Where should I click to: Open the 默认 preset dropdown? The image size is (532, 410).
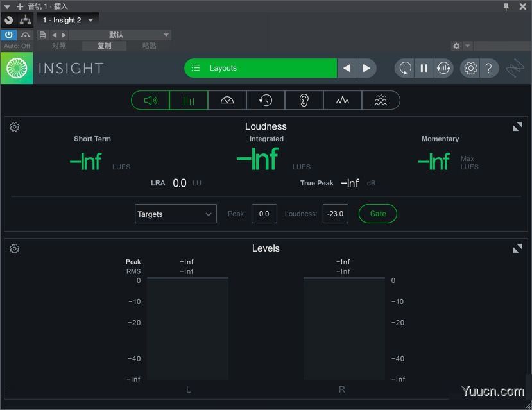click(x=120, y=35)
